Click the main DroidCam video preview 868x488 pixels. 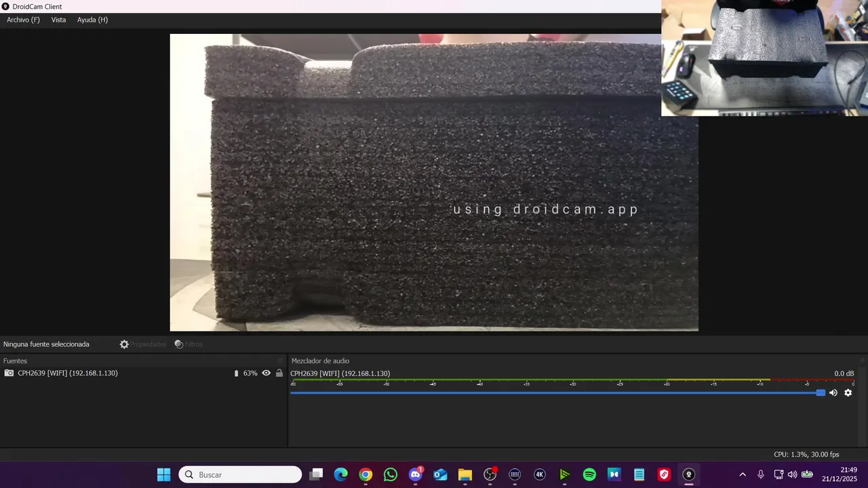click(x=434, y=182)
